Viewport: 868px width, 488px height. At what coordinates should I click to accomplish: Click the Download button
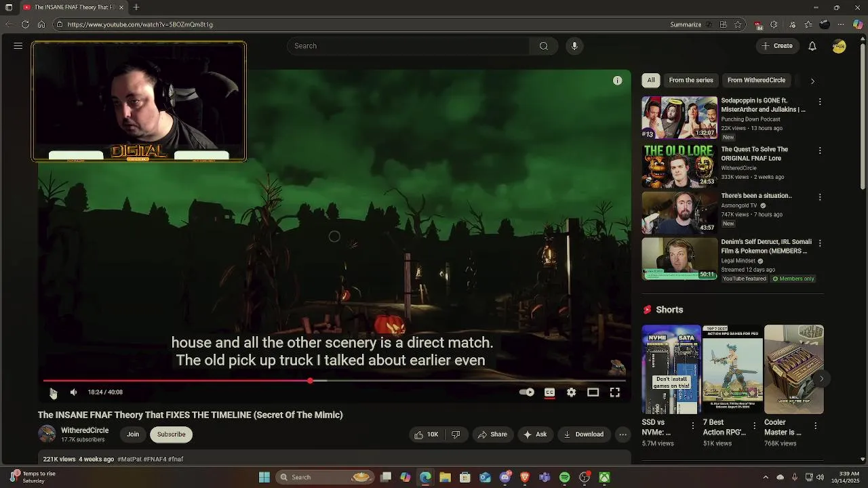(583, 434)
